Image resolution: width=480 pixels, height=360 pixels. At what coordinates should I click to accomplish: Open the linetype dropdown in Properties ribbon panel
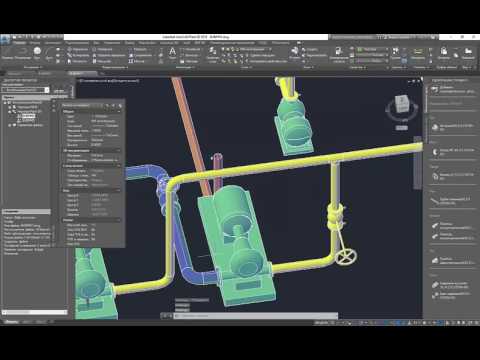coord(372,61)
